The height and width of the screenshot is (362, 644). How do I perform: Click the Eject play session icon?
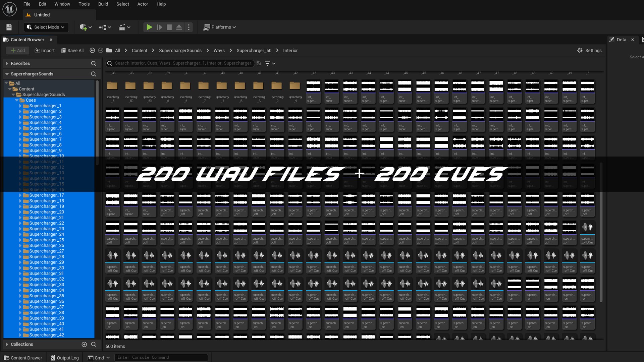(x=179, y=27)
